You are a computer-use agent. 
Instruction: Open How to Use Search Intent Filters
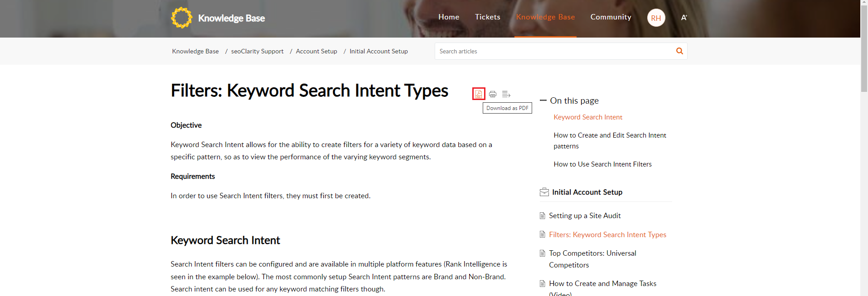click(x=602, y=164)
